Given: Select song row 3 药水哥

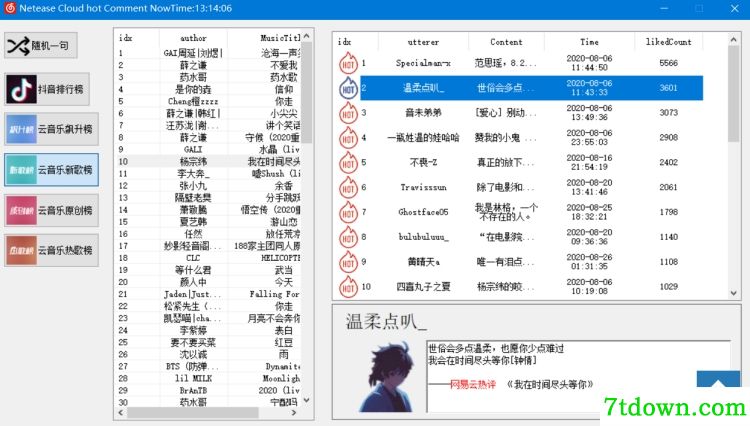Looking at the screenshot, I should tap(209, 77).
